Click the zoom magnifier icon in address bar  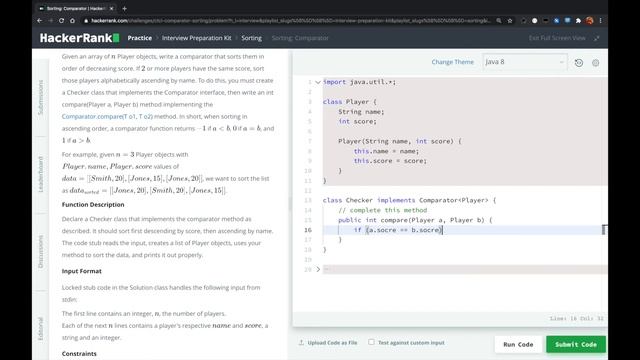coord(499,20)
